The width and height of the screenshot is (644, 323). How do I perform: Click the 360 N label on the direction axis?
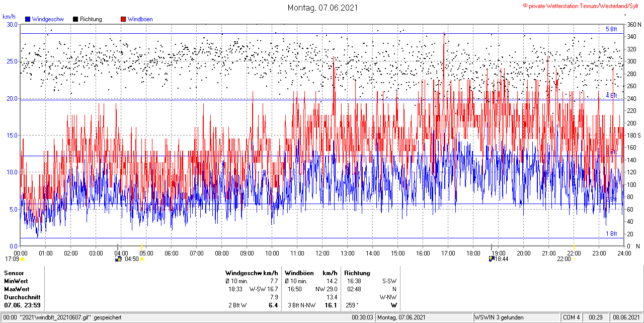(633, 24)
